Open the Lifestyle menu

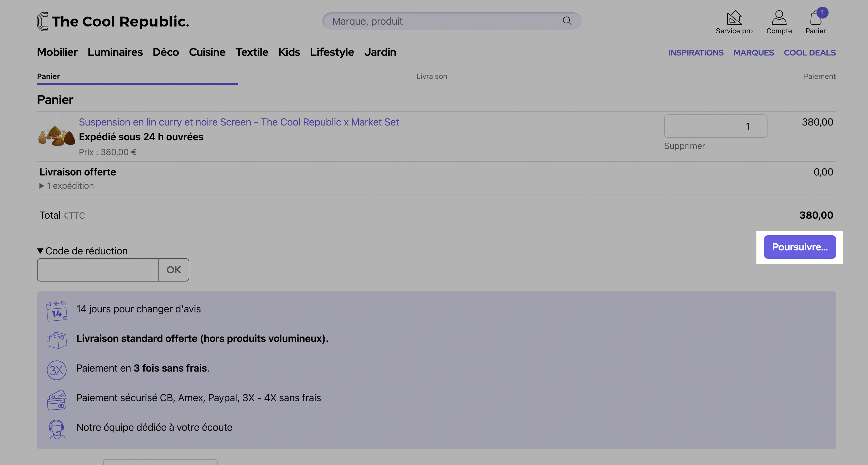(332, 52)
